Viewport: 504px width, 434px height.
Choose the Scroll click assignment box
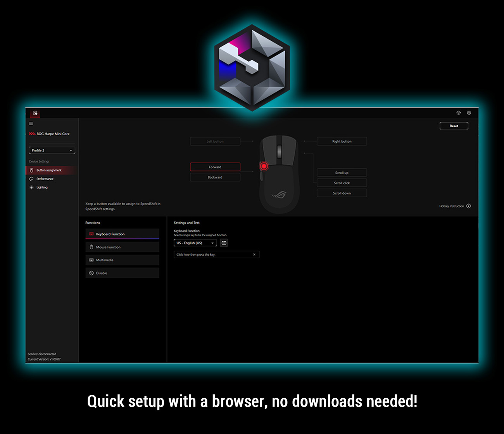click(x=342, y=183)
